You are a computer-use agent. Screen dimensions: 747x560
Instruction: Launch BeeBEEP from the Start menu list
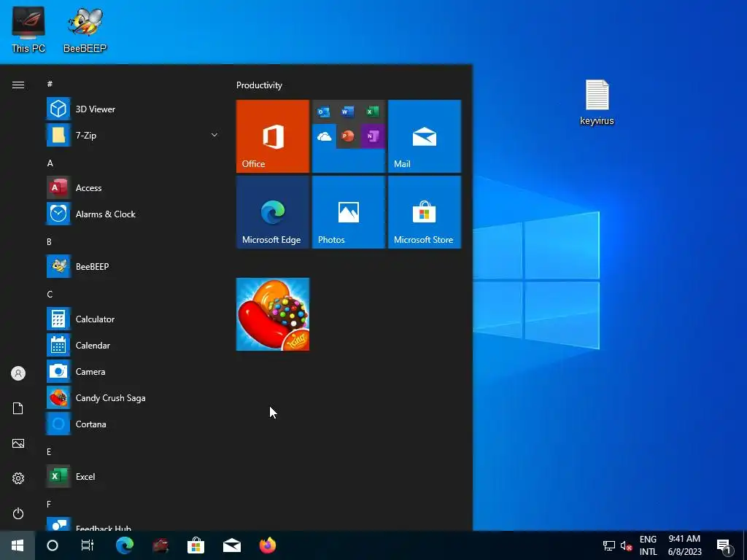pyautogui.click(x=133, y=267)
